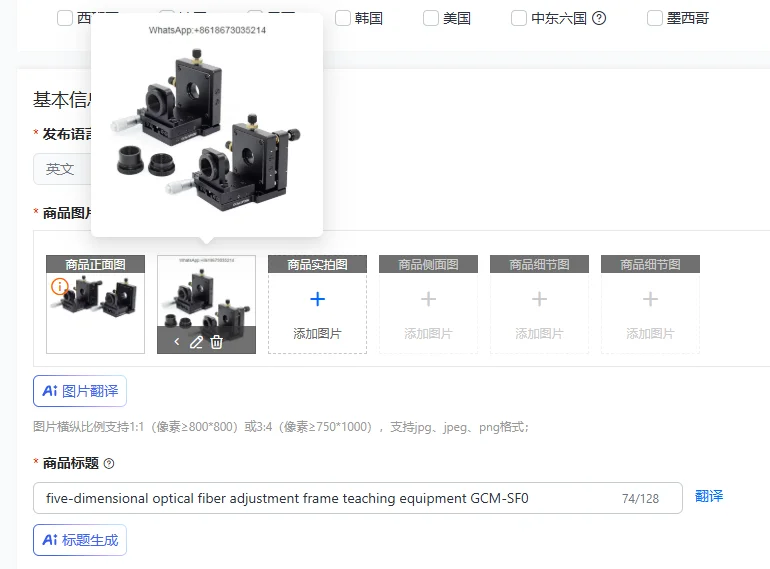Click the image ratio hint text
This screenshot has width=770, height=569.
point(281,427)
